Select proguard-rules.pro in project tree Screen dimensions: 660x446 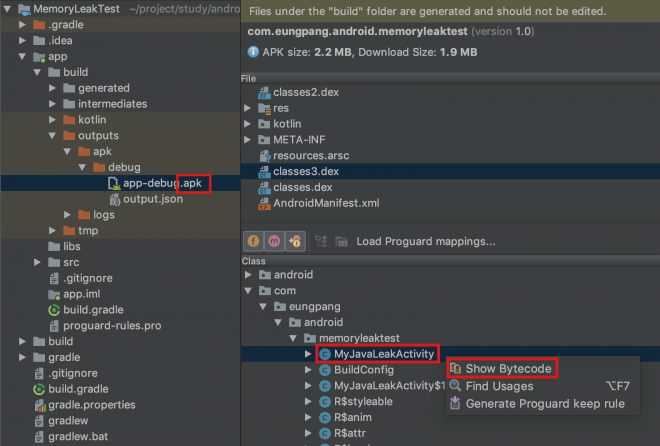click(x=111, y=326)
